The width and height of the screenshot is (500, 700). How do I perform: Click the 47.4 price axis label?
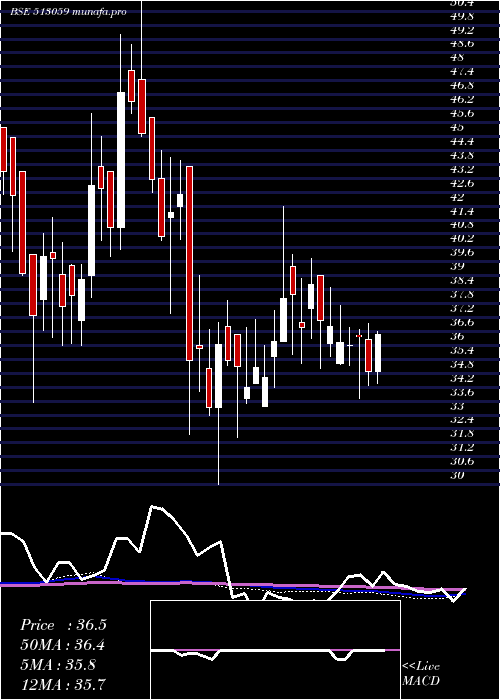(462, 71)
